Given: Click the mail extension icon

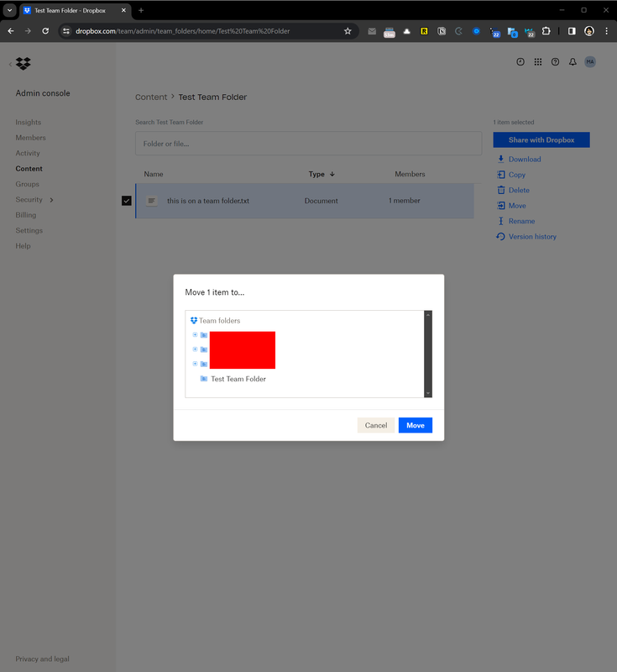Looking at the screenshot, I should tap(372, 31).
